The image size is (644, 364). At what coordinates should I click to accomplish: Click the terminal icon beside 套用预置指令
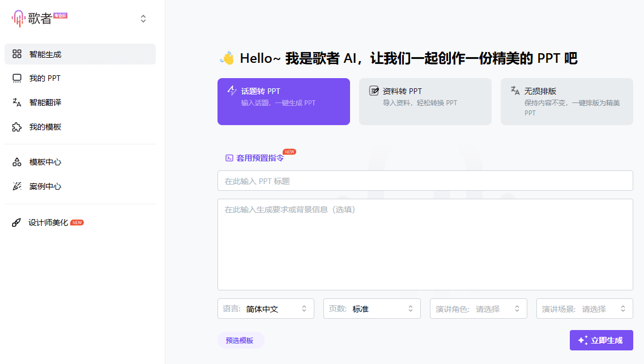229,158
